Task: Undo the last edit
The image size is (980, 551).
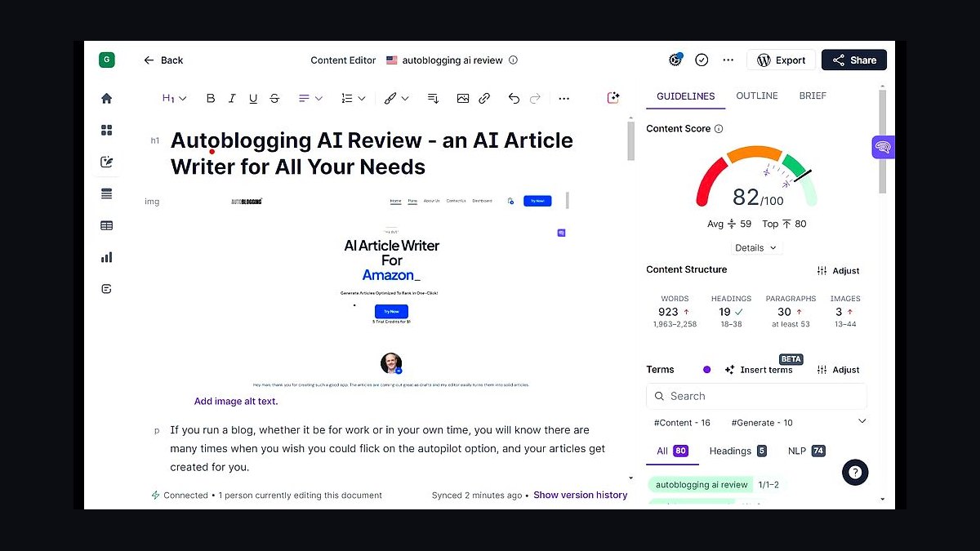Action: tap(514, 98)
